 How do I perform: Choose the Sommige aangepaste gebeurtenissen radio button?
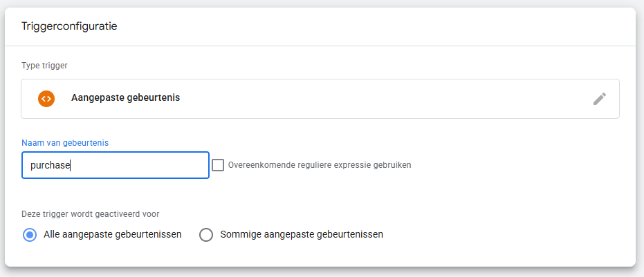206,235
